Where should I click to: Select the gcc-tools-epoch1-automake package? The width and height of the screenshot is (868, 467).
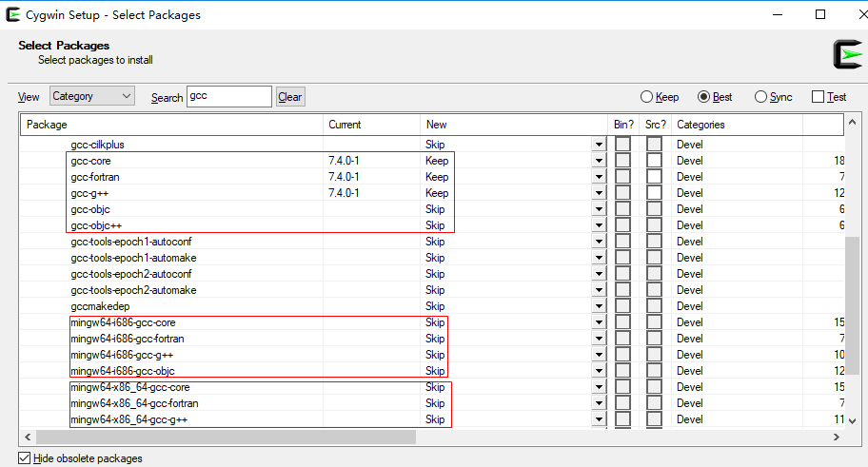[x=133, y=258]
